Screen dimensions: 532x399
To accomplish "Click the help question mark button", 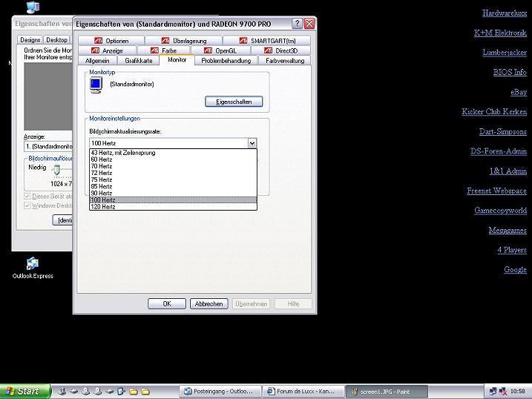I will tap(297, 24).
